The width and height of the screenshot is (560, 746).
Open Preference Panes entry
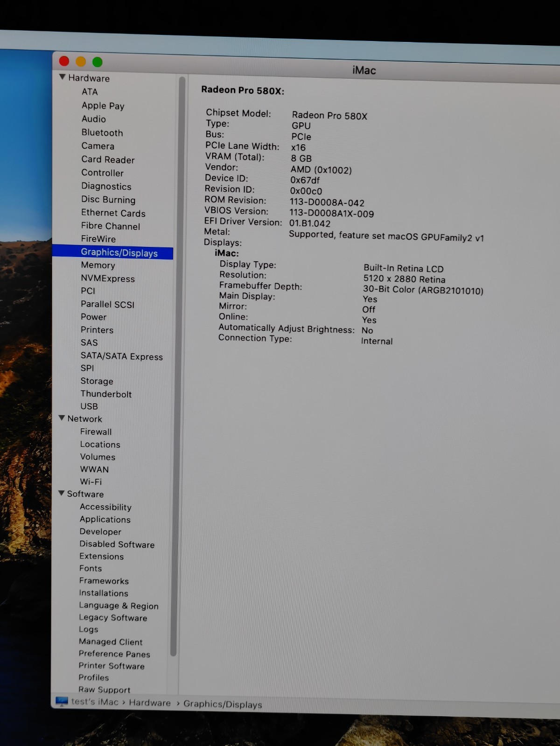coord(114,654)
